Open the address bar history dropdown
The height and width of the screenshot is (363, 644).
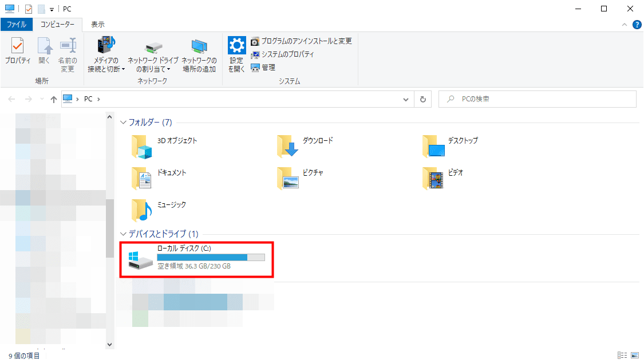406,98
